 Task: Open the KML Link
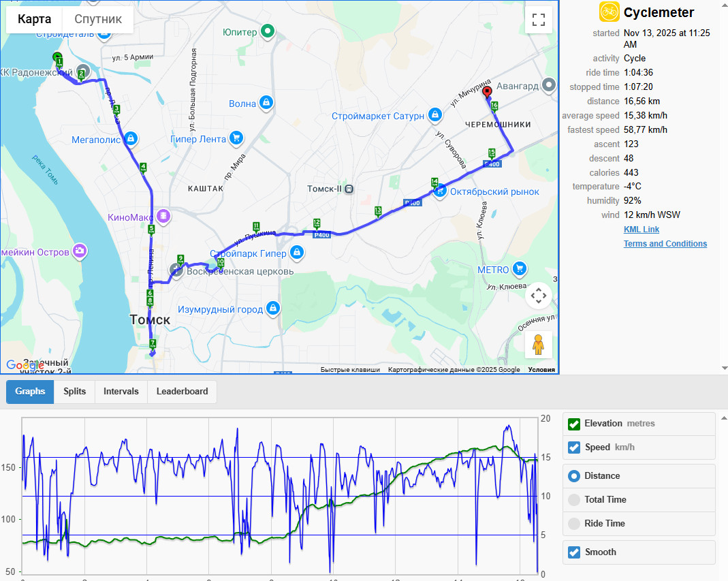tap(642, 230)
